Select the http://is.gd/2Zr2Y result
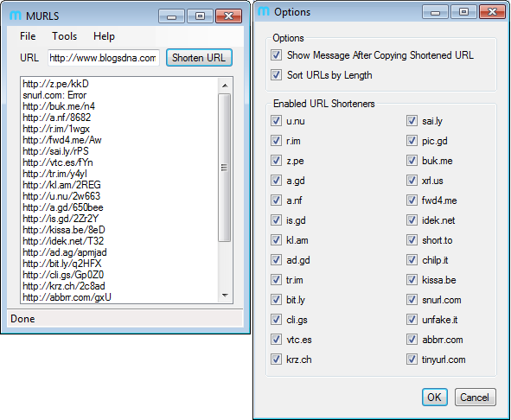The image size is (511, 420). pos(61,219)
